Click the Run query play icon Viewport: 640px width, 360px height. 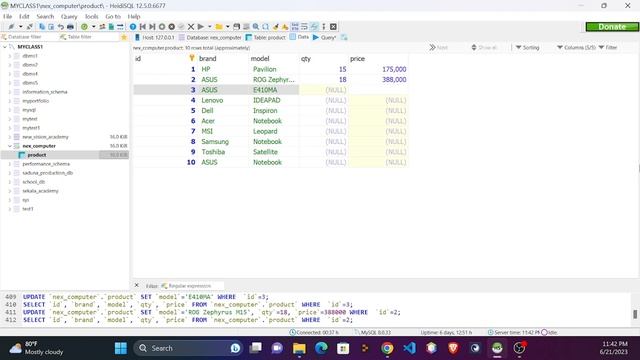click(200, 27)
